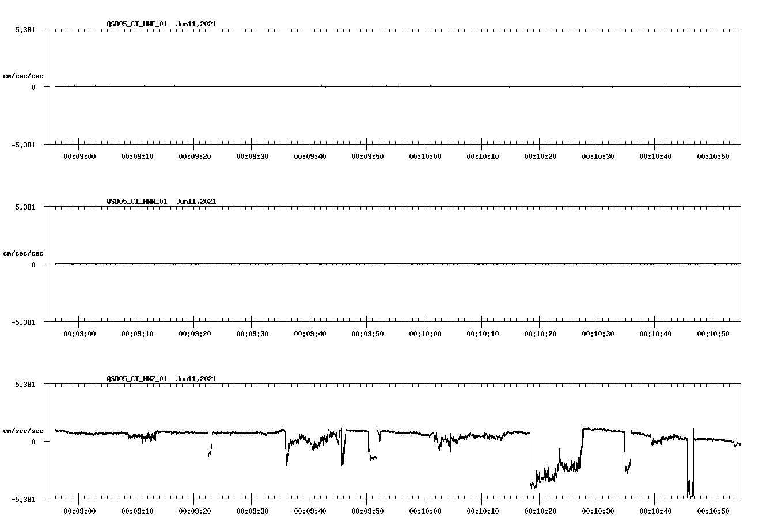Click the -5.381 lower limit of HNN chart
This screenshot has width=782, height=532.
click(23, 322)
